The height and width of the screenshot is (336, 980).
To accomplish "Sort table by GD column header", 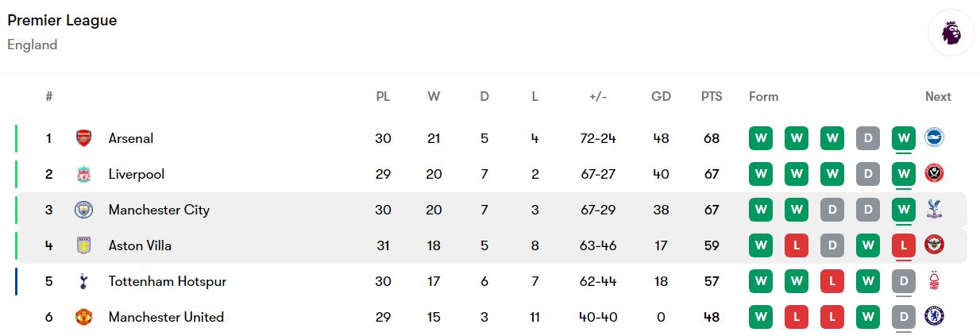I will [661, 97].
